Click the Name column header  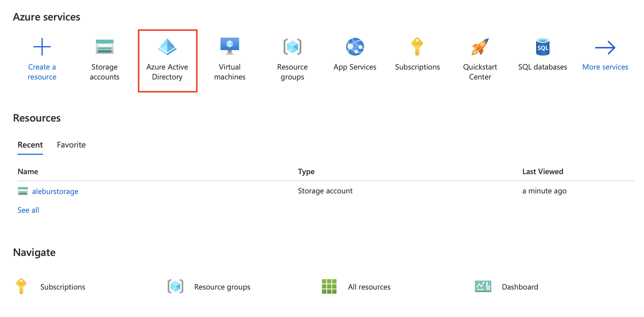pyautogui.click(x=28, y=172)
